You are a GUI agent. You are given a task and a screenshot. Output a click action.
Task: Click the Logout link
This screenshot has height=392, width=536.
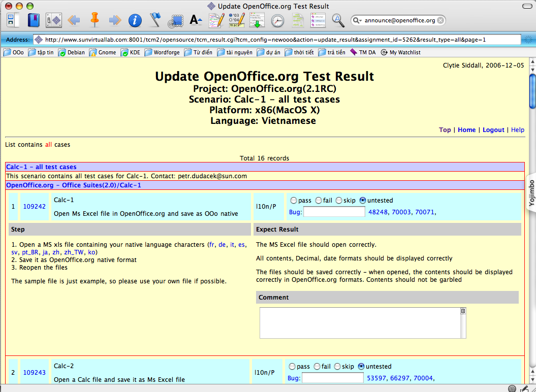[493, 130]
